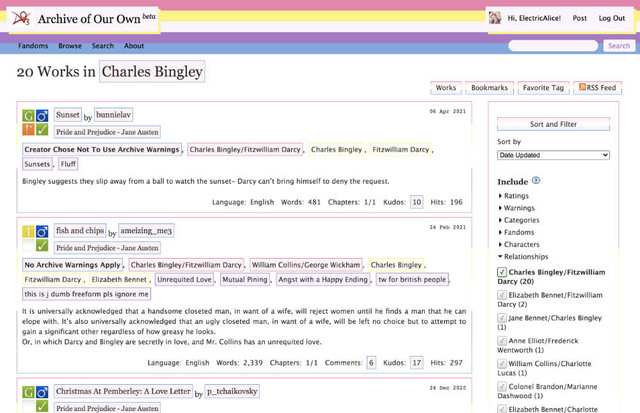Open the Bookmarks navigation button
Viewport: 640px width, 413px height.
[x=489, y=87]
